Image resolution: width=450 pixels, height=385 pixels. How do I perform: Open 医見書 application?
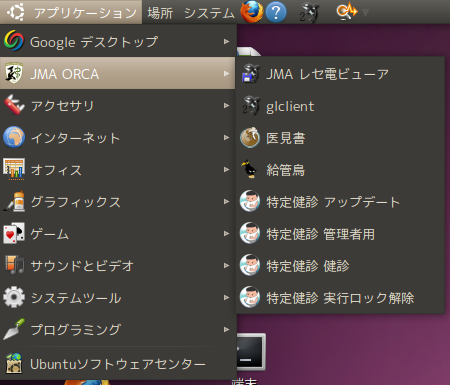[x=340, y=137]
